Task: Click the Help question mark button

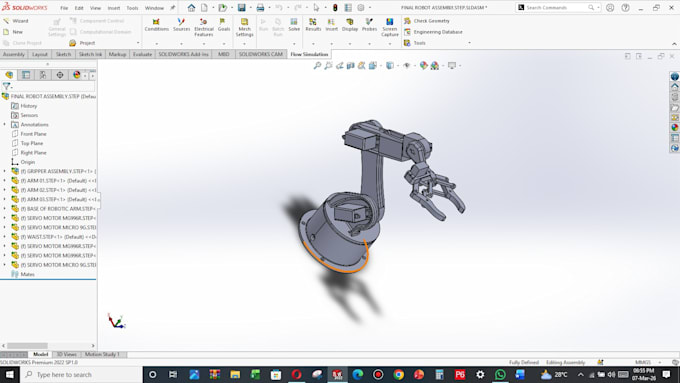Action: pyautogui.click(x=625, y=8)
